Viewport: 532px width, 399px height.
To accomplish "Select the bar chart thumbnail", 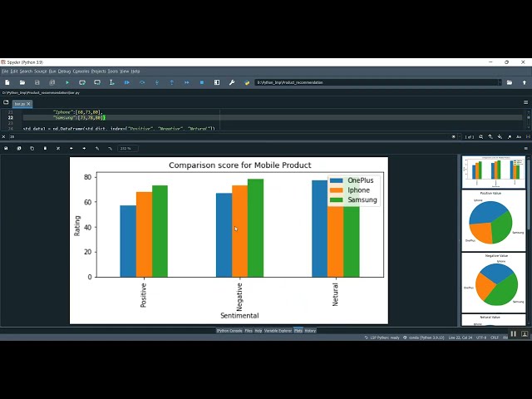I will point(493,172).
